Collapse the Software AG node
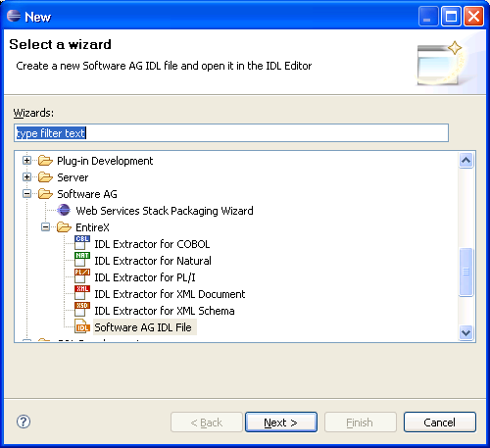 (27, 194)
